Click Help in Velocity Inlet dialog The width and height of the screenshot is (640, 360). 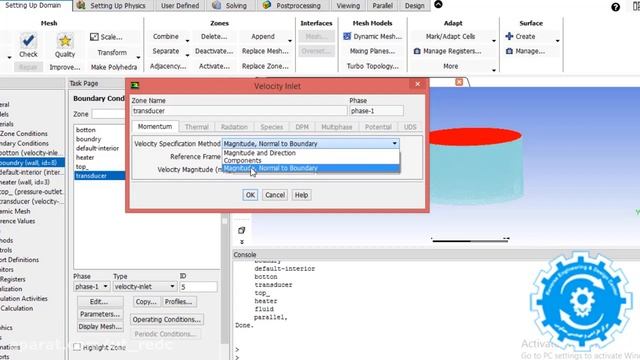coord(301,195)
